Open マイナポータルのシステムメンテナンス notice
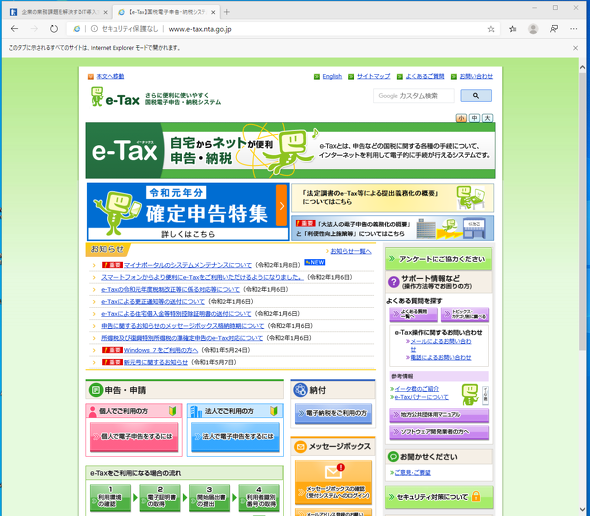Image resolution: width=590 pixels, height=516 pixels. click(x=187, y=265)
